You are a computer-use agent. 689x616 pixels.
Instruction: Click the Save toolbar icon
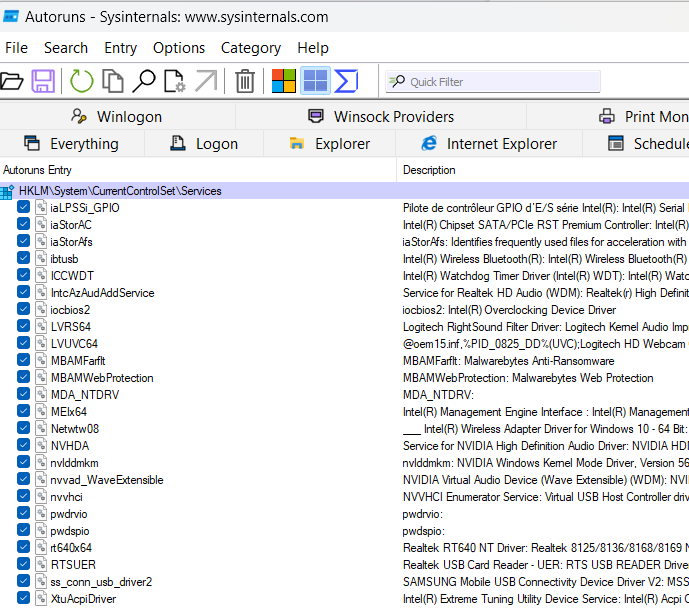tap(43, 81)
